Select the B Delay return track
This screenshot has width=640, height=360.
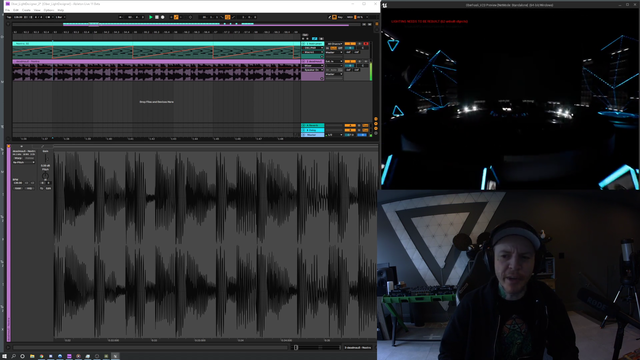(313, 130)
